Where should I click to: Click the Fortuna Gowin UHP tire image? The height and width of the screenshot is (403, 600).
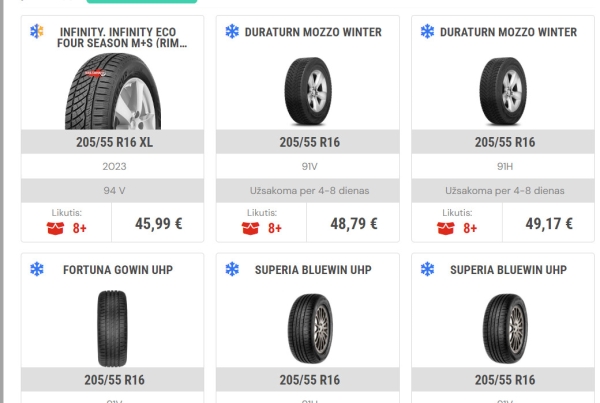click(112, 327)
